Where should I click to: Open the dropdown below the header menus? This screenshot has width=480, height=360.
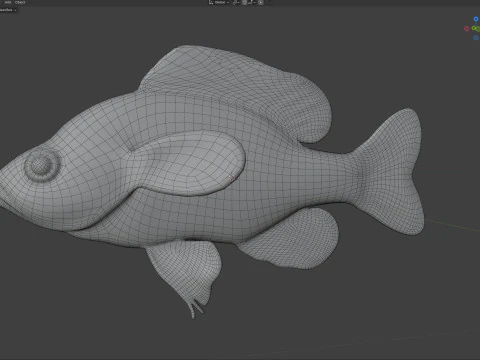tap(7, 10)
